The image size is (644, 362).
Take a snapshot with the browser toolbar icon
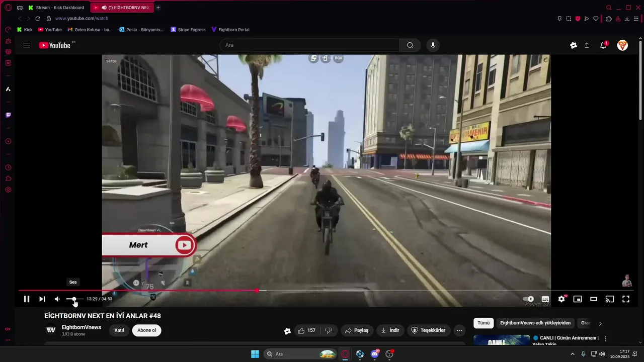click(569, 19)
